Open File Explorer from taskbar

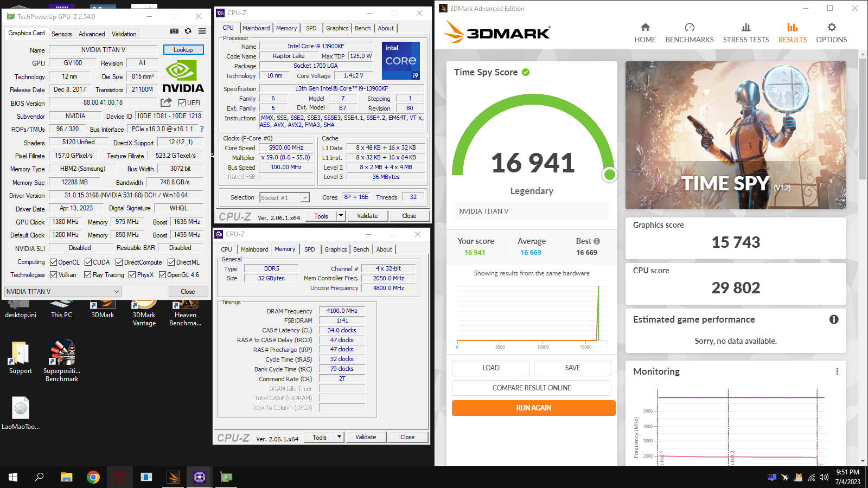click(x=66, y=477)
